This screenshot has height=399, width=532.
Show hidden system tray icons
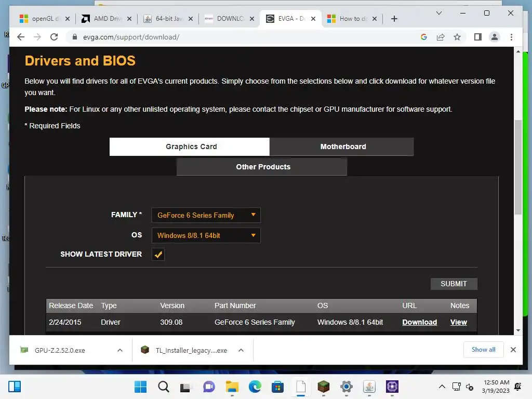click(442, 387)
